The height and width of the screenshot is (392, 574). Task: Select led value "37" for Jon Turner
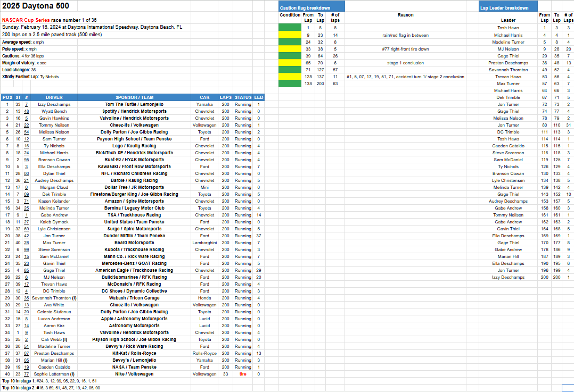[x=258, y=236]
